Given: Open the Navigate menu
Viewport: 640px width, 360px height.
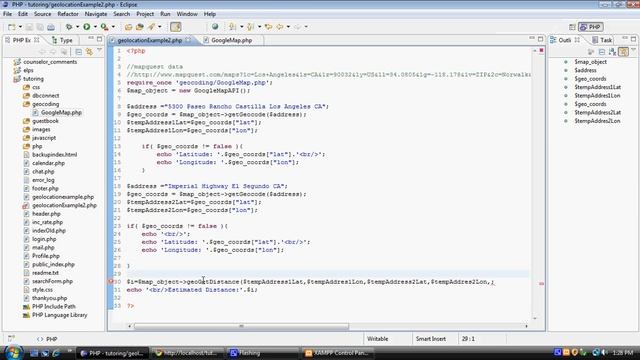Looking at the screenshot, I should [x=96, y=14].
